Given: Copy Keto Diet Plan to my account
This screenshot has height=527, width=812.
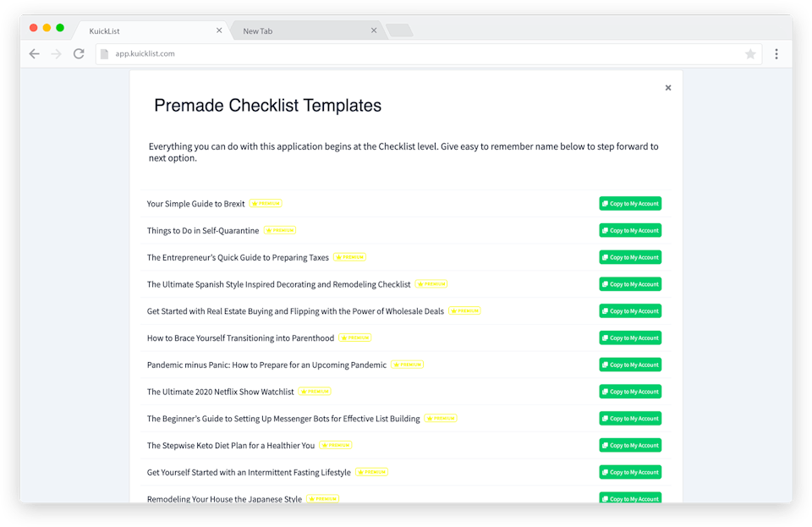Looking at the screenshot, I should coord(630,445).
